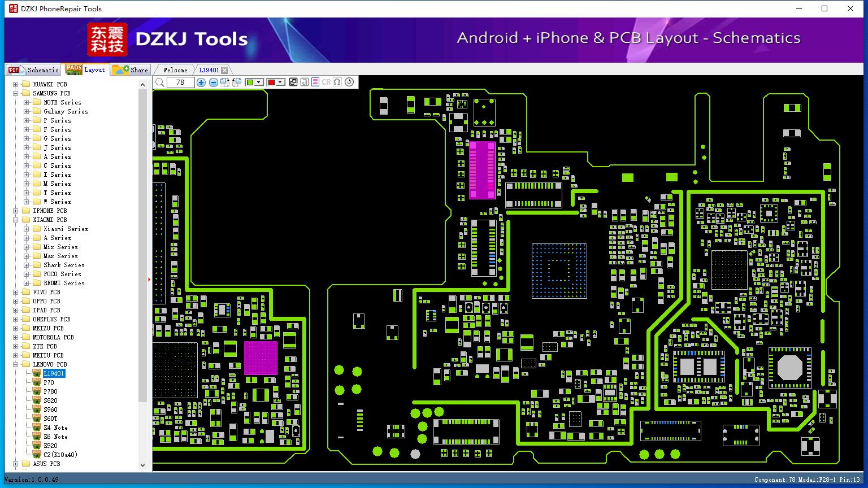Viewport: 868px width, 488px height.
Task: Select the MEIZU PCB tree item
Action: click(x=48, y=328)
